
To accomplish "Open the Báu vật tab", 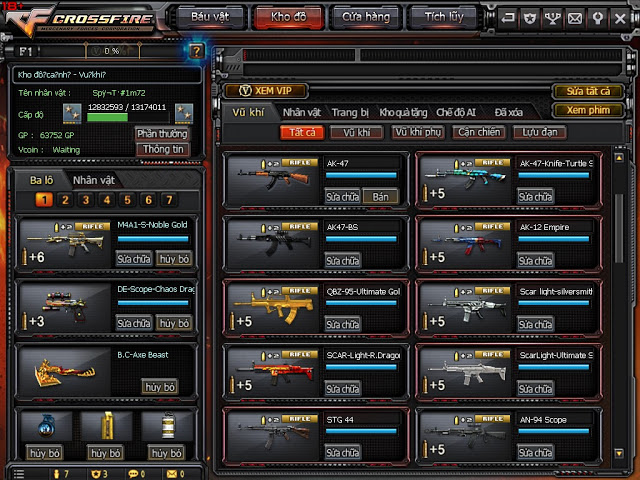I will 210,17.
